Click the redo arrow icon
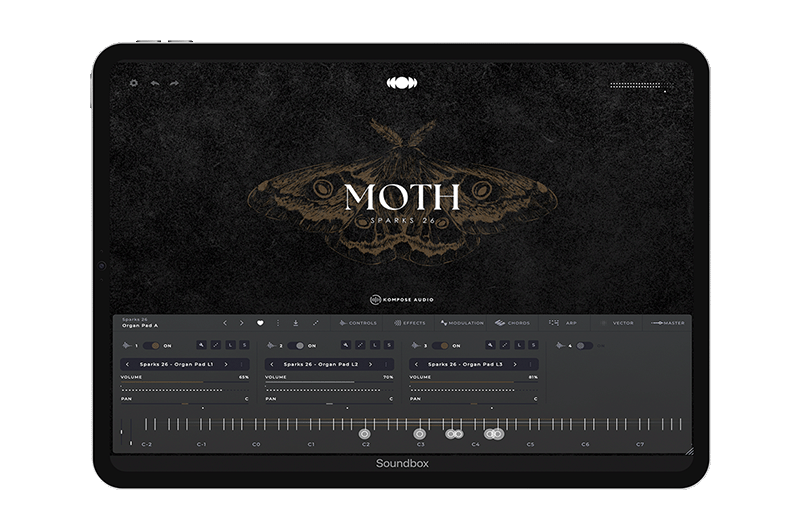 [x=174, y=83]
